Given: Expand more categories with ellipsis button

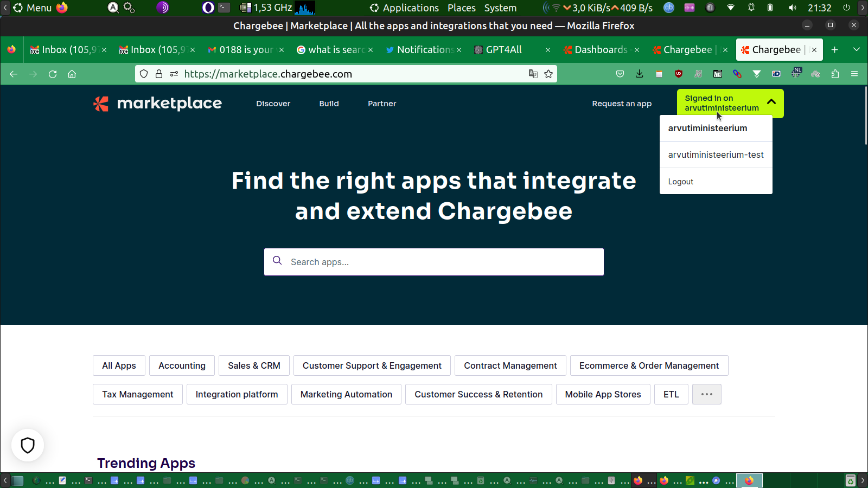Looking at the screenshot, I should [x=706, y=394].
